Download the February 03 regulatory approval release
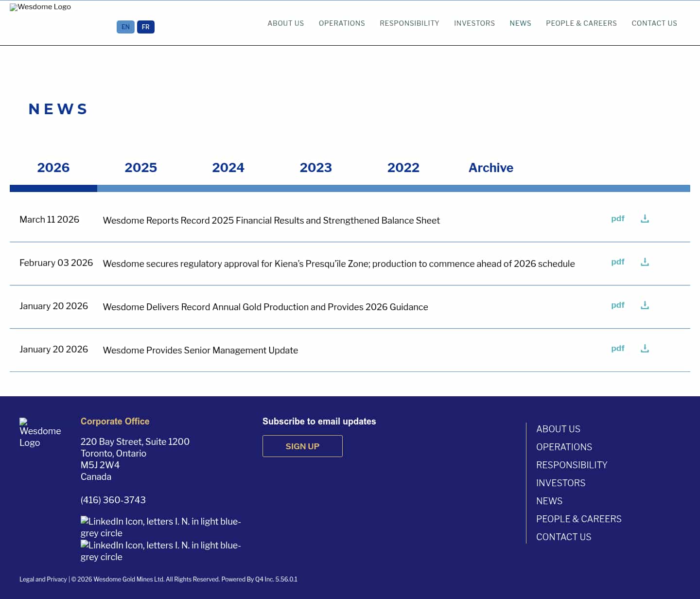This screenshot has width=700, height=599. point(645,262)
